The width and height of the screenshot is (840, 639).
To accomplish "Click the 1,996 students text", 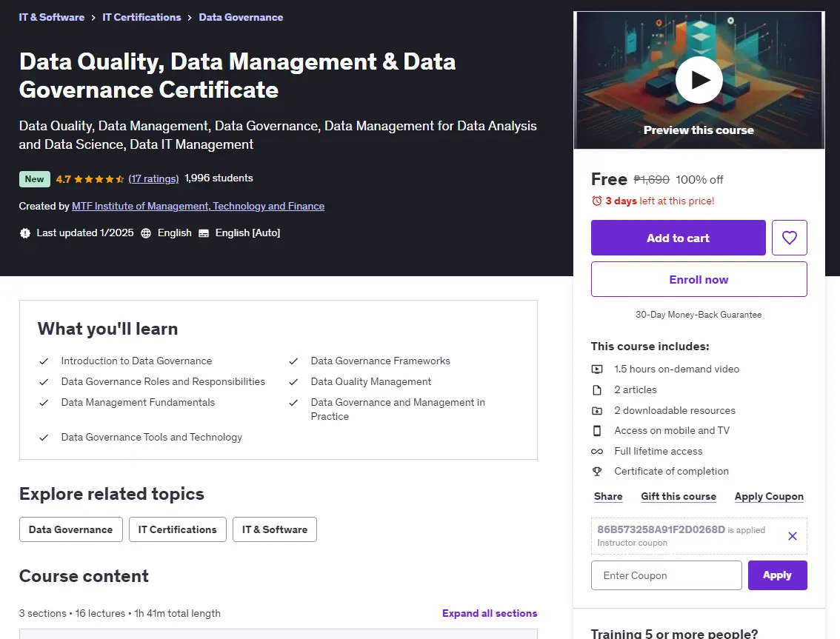I will pyautogui.click(x=219, y=178).
